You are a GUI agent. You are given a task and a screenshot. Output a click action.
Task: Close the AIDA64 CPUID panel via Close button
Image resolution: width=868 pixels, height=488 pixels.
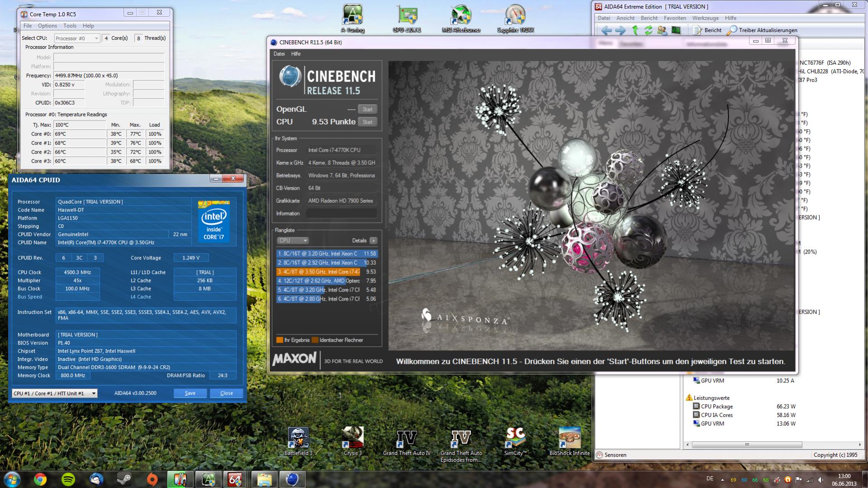(226, 393)
